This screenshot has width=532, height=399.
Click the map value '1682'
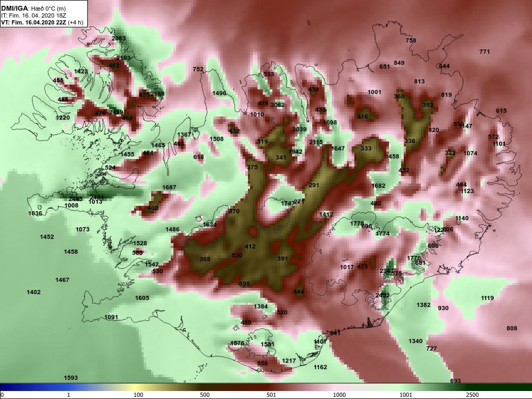pos(378,186)
